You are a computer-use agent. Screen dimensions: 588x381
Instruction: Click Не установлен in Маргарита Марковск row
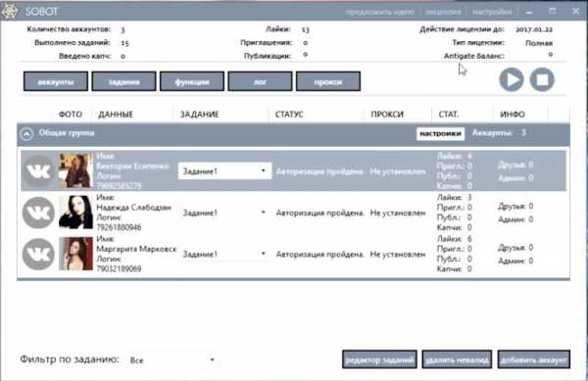click(398, 255)
